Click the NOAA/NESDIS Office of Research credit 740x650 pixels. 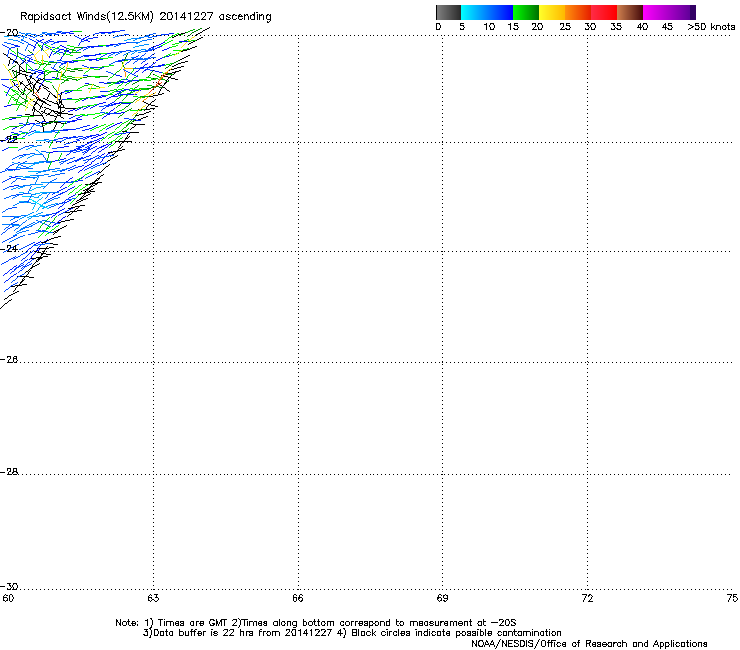click(x=589, y=644)
